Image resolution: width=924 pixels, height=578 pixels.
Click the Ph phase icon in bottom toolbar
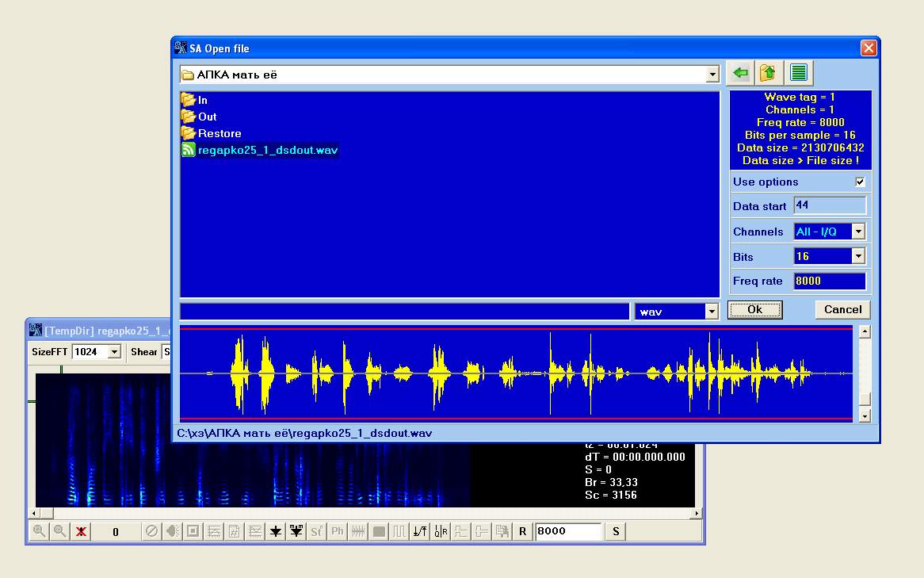[337, 530]
